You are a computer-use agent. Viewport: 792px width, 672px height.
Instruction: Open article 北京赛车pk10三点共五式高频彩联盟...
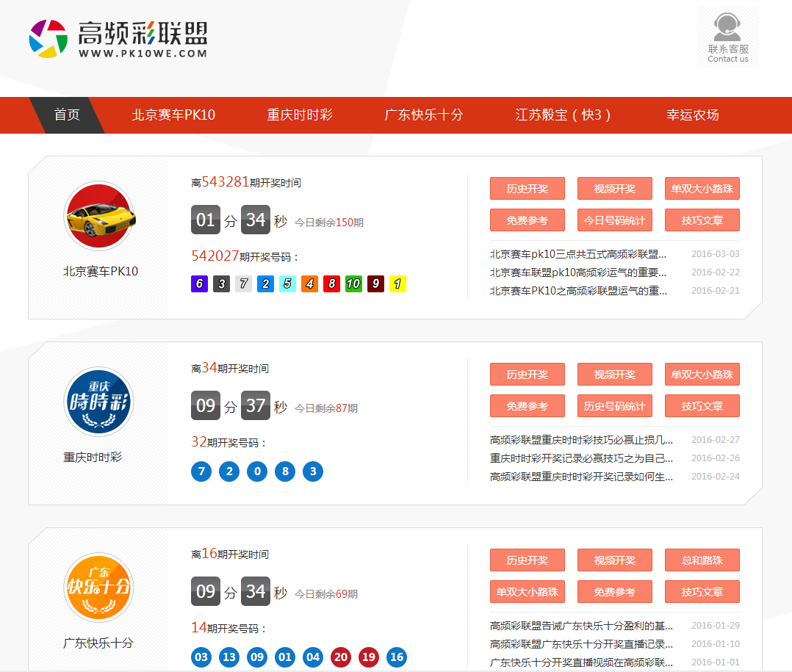tap(577, 254)
